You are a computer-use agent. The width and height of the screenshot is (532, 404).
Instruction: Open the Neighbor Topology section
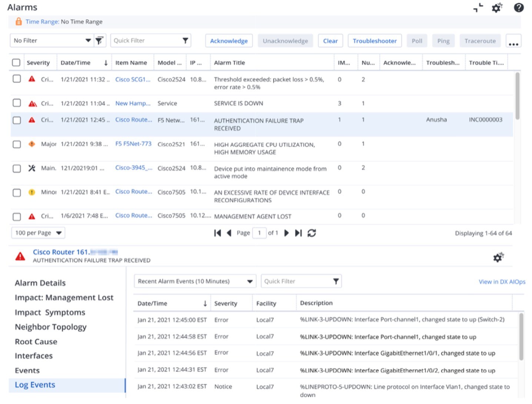pos(50,327)
